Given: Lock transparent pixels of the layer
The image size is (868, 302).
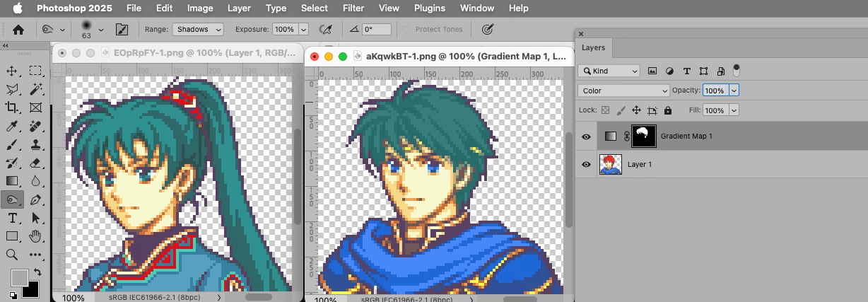Looking at the screenshot, I should click(x=605, y=110).
